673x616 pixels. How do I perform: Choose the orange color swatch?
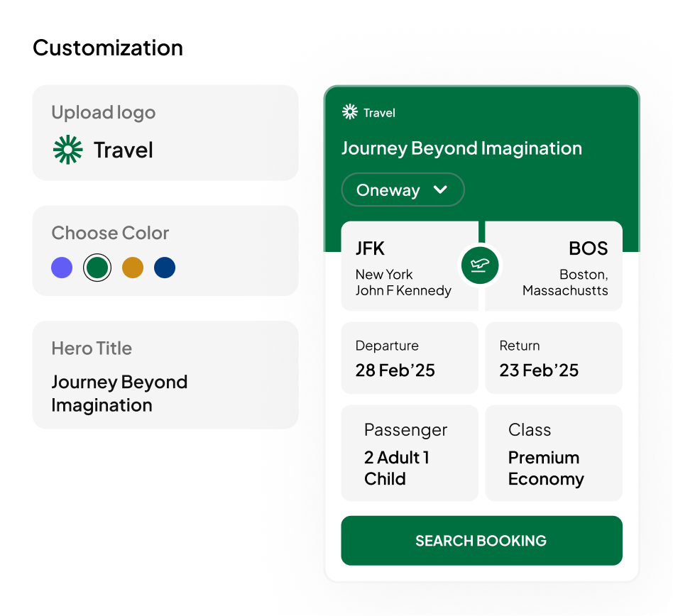133,268
